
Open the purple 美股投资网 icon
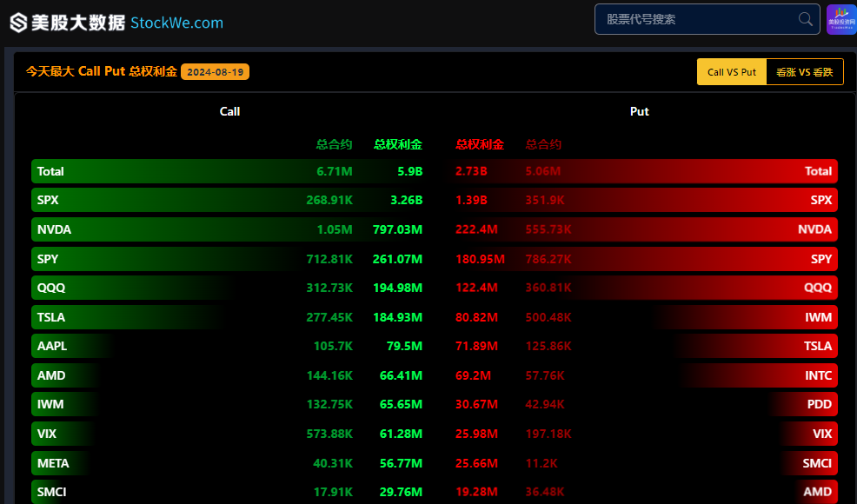841,19
